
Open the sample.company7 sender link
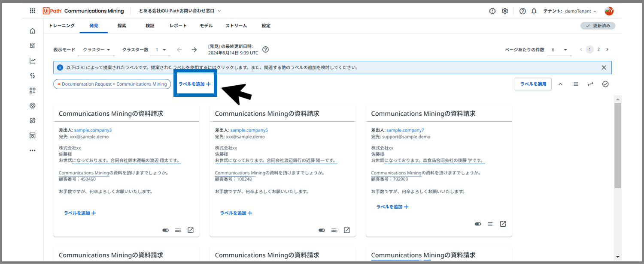click(405, 130)
